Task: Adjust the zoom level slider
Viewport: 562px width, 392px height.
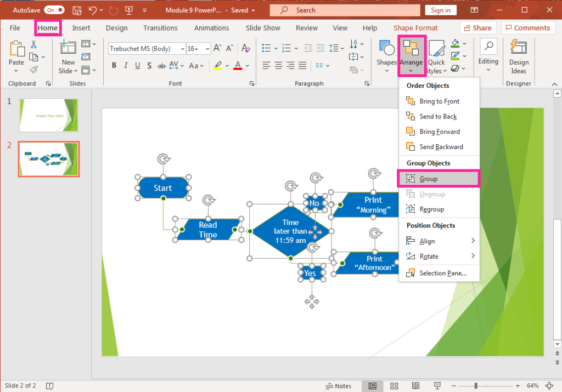Action: [x=475, y=386]
